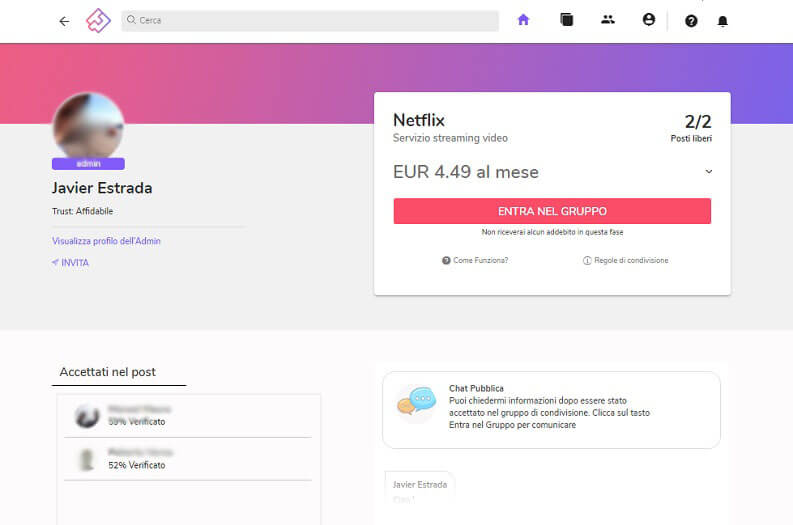Click Javier Estrada's blurred profile picture
793x525 pixels.
tap(89, 126)
